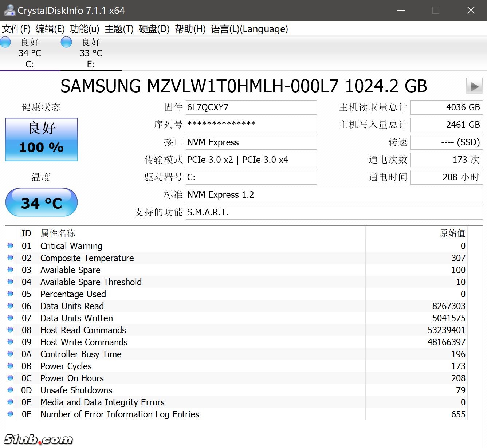Click the CrystalDiskInfo title bar app icon

pyautogui.click(x=9, y=10)
